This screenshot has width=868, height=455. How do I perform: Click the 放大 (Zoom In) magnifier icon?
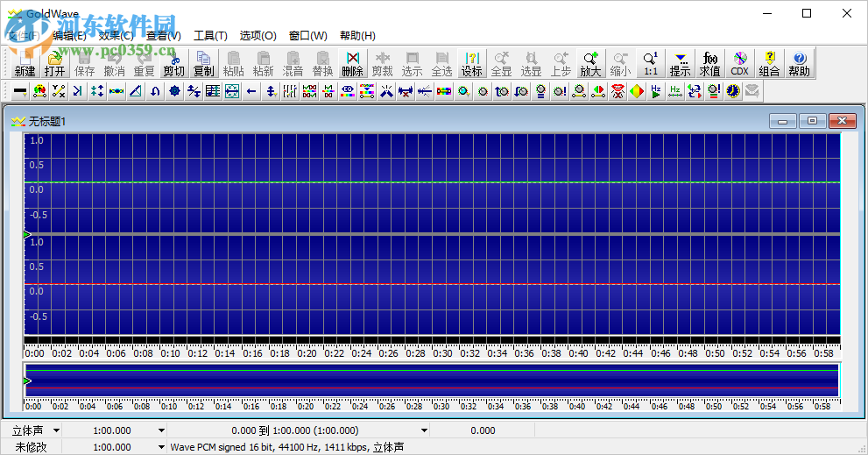coord(590,63)
